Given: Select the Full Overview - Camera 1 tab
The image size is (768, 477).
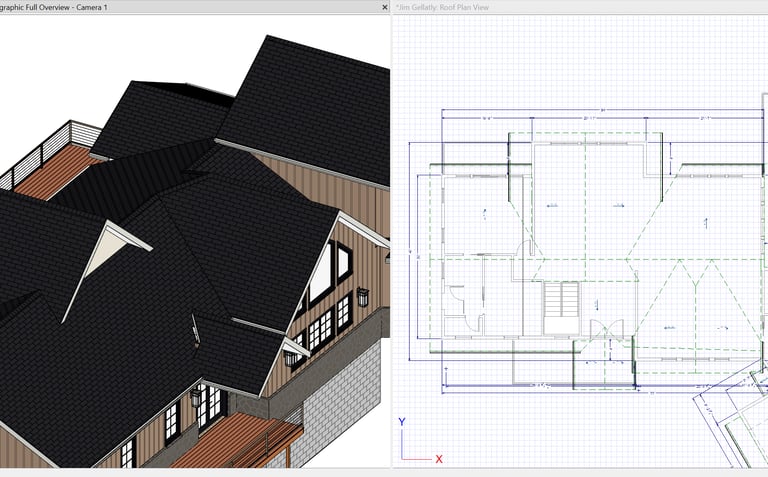Looking at the screenshot, I should [54, 7].
